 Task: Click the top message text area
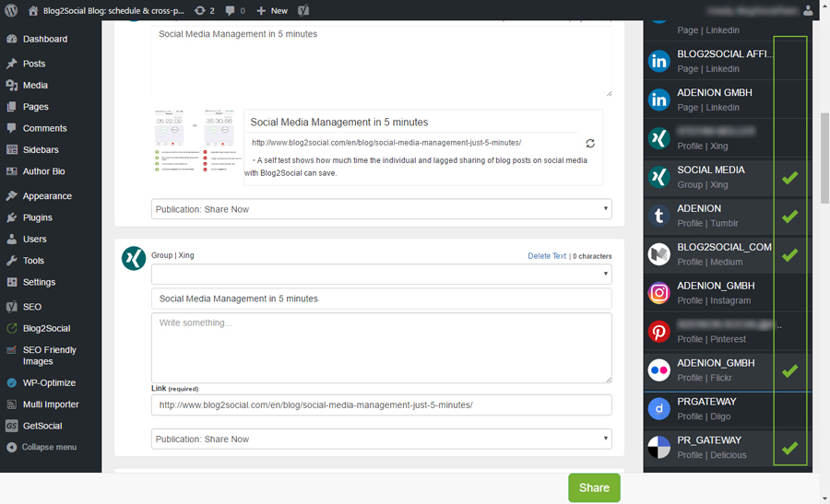tap(381, 62)
